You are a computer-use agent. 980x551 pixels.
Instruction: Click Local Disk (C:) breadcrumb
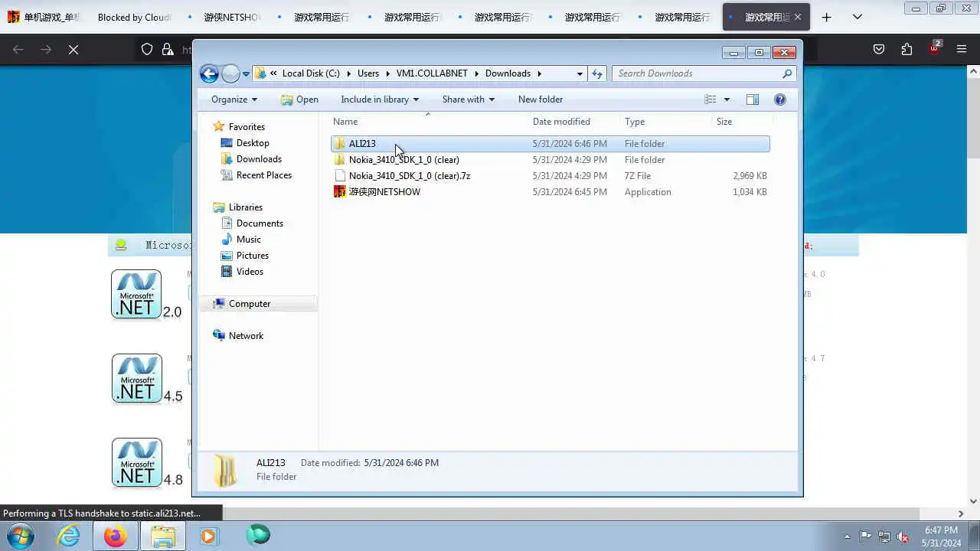coord(311,73)
